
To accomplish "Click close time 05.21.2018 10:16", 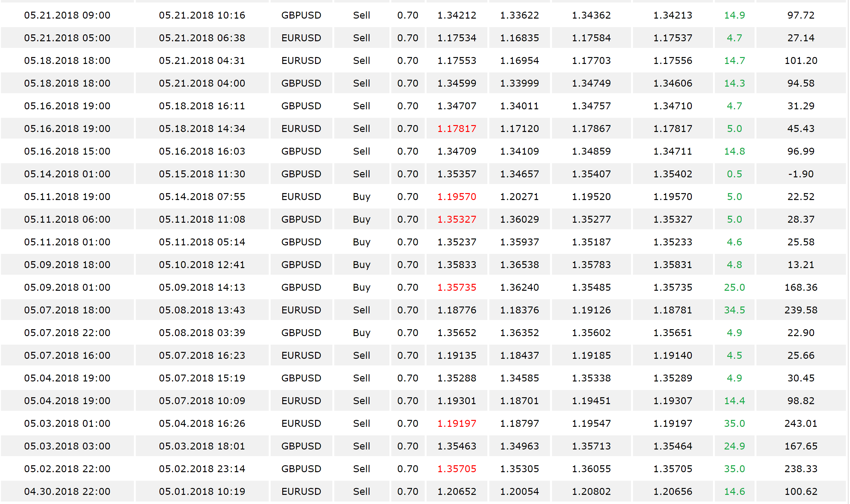I will click(202, 15).
